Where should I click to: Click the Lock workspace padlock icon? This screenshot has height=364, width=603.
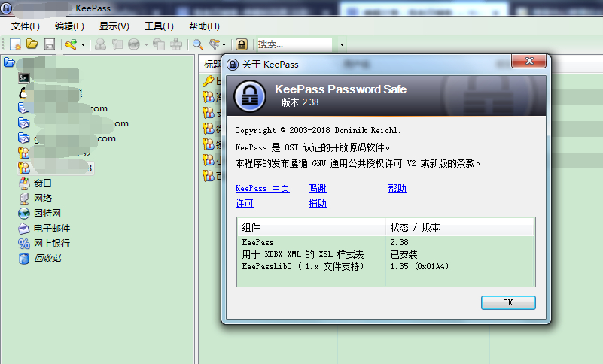click(x=242, y=44)
